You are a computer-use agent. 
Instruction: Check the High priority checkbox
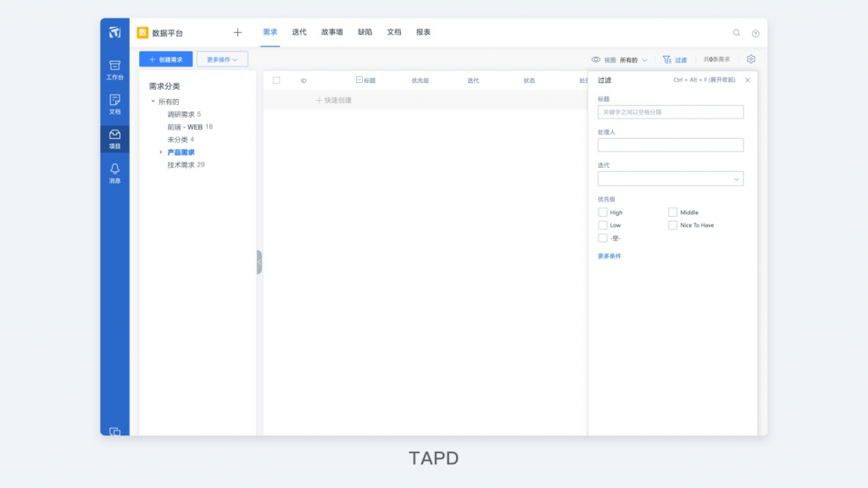click(x=603, y=213)
